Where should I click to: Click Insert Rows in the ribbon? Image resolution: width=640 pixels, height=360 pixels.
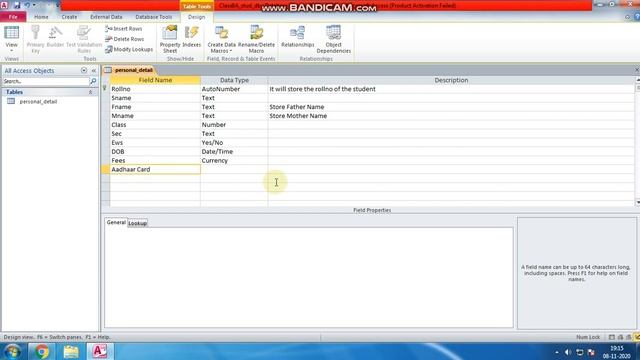pyautogui.click(x=124, y=29)
